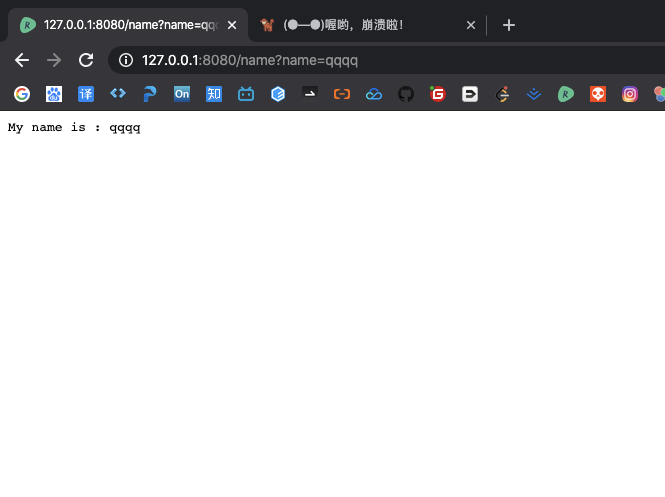This screenshot has width=665, height=497.
Task: Open the red G Gitee bookmark
Action: pyautogui.click(x=438, y=94)
